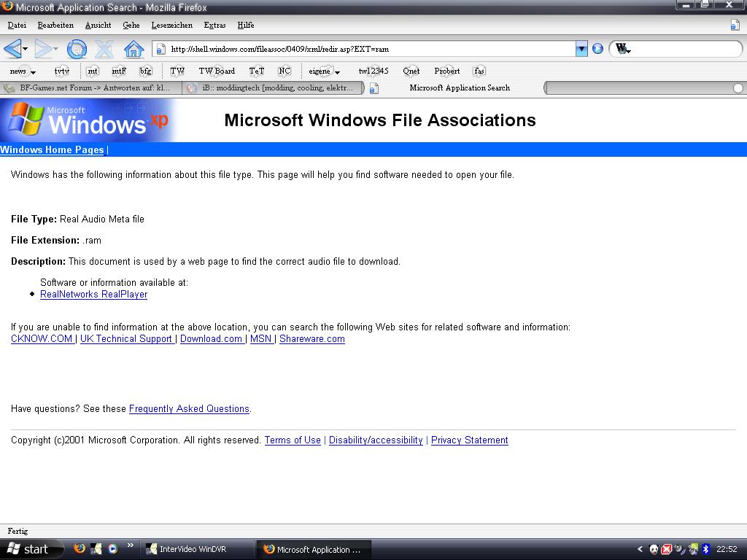The height and width of the screenshot is (560, 747).
Task: Open the Extras menu
Action: coord(214,25)
